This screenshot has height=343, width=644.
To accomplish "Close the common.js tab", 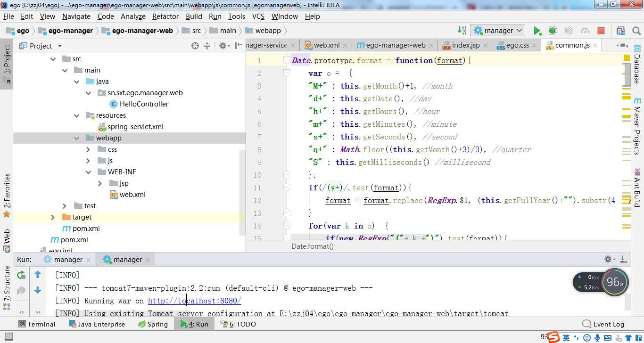I will (x=596, y=46).
